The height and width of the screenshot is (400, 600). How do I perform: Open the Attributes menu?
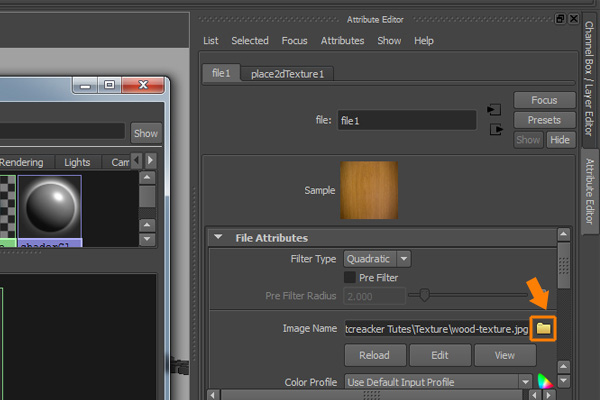[342, 41]
